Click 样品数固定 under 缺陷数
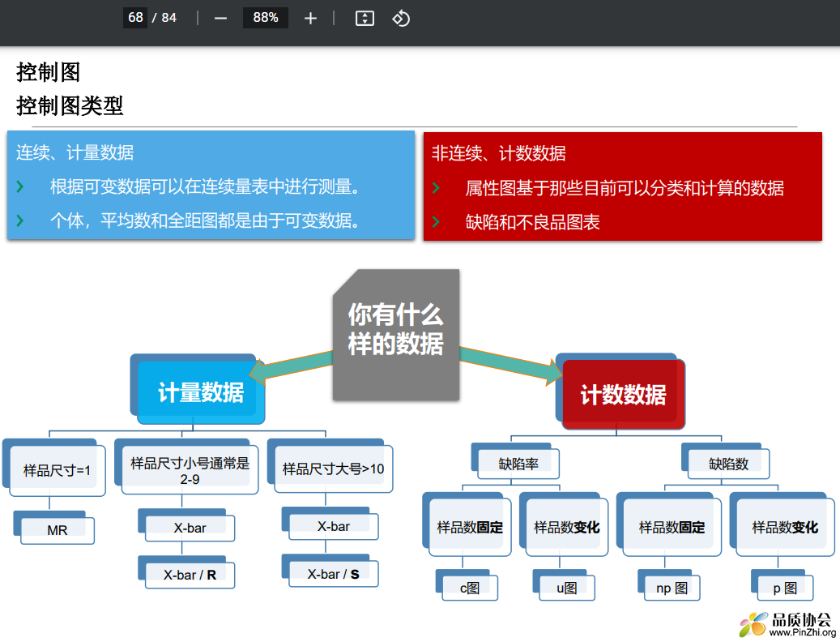 tap(672, 528)
